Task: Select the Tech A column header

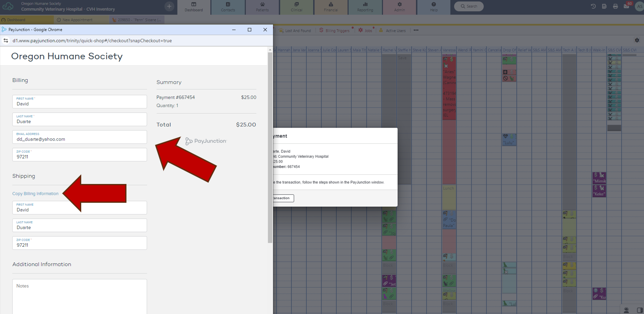Action: coord(569,50)
